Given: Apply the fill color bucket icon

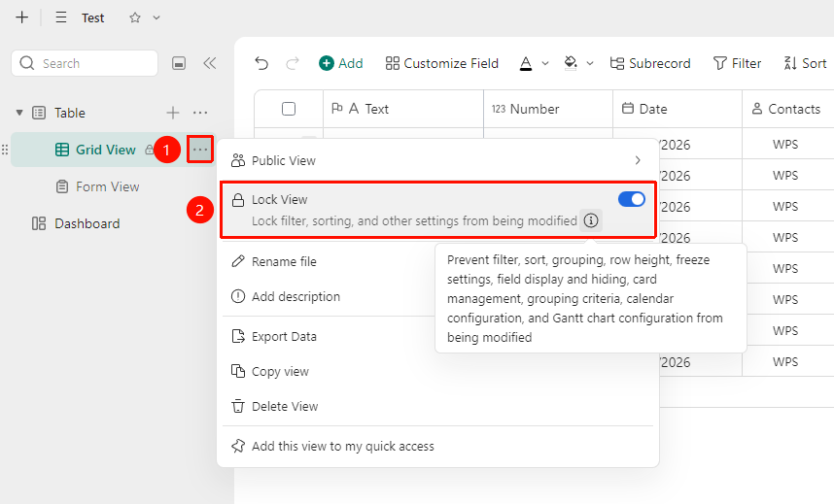Looking at the screenshot, I should [x=571, y=63].
